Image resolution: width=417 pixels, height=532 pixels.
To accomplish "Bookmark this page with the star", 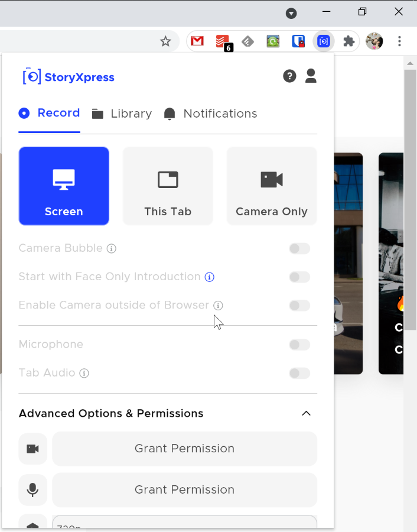I will [x=165, y=41].
